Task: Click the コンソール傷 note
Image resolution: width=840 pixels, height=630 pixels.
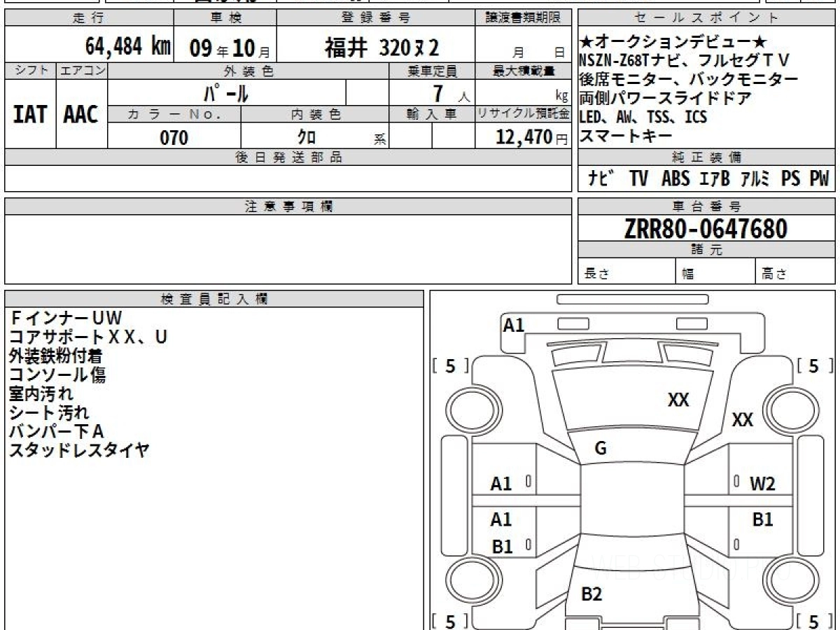Action: 57,375
